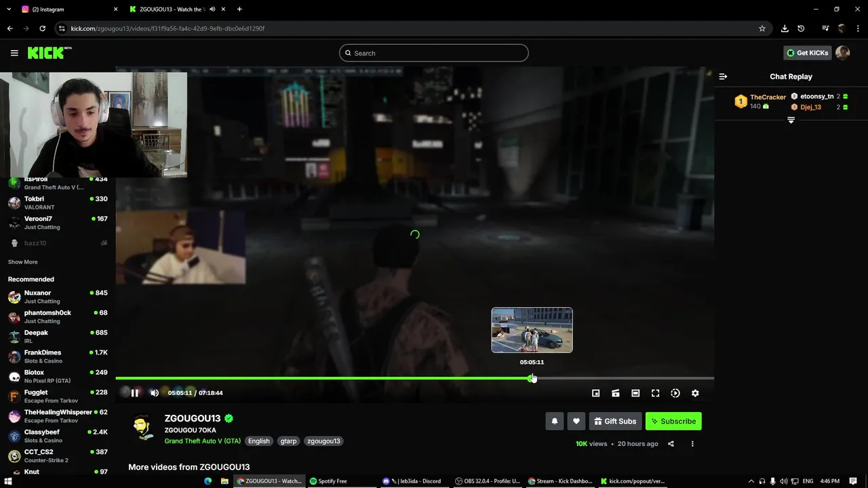Open TheCracker top gifter entry
Screen dimensions: 868x488
click(x=760, y=102)
